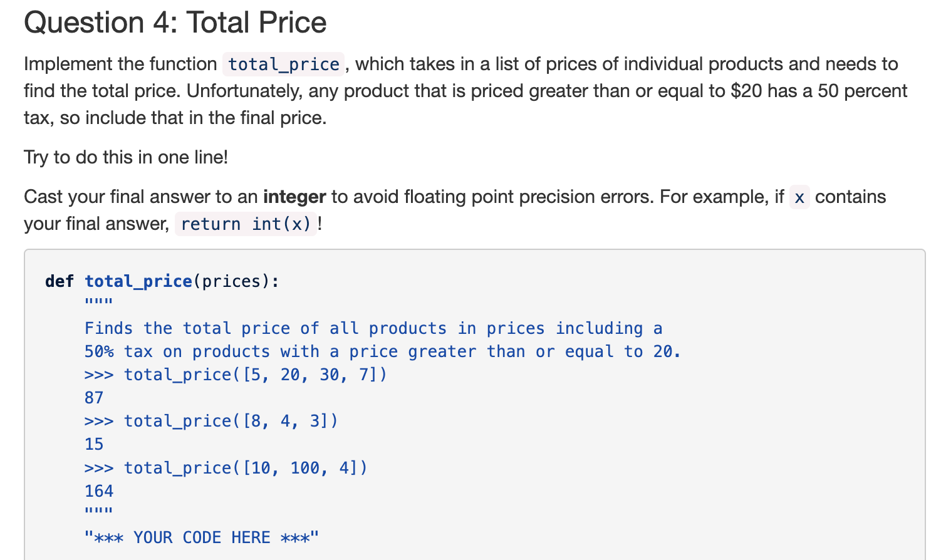941x560 pixels.
Task: Click the expected output 15
Action: point(94,444)
